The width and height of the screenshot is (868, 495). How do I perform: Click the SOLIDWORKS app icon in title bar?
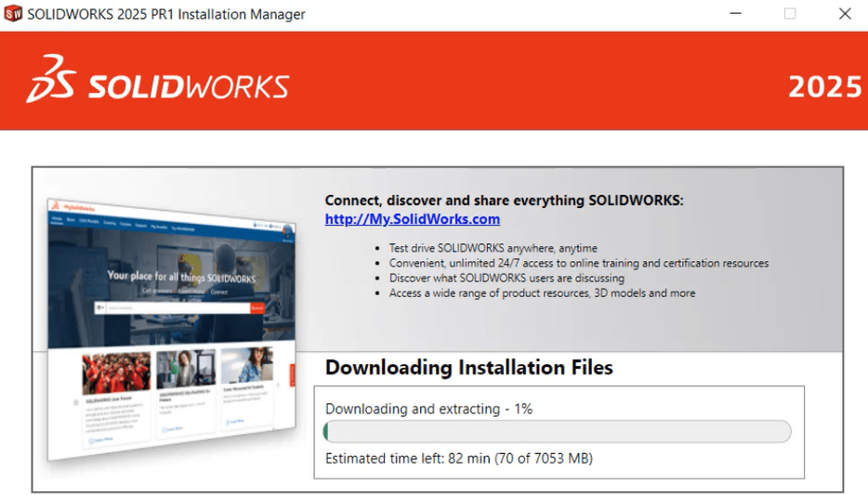(13, 14)
